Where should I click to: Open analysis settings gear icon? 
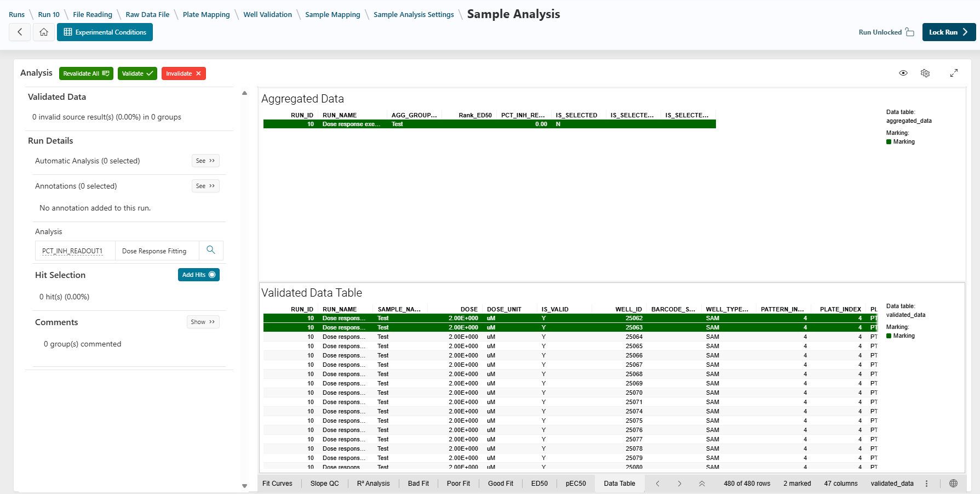pyautogui.click(x=925, y=73)
